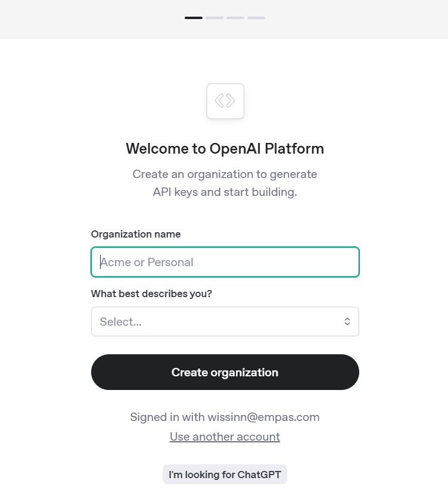Click the dropdown stepper chevrons icon
The image size is (448, 493).
click(x=347, y=321)
